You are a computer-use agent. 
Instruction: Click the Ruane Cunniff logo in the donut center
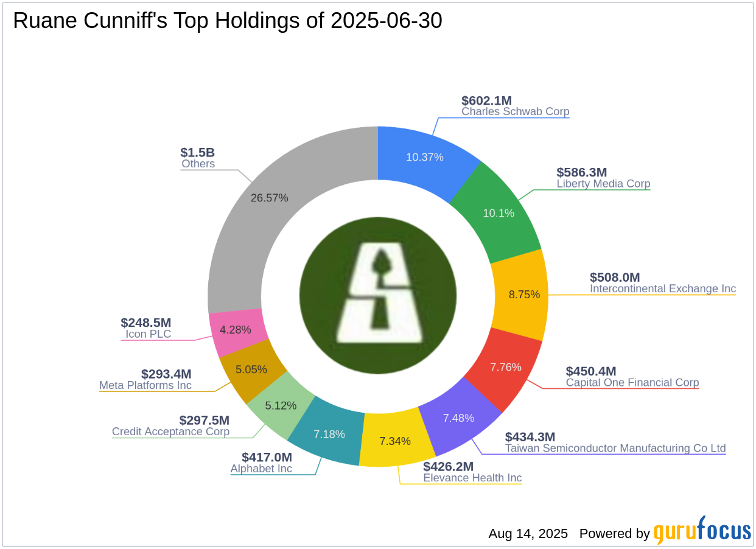[378, 296]
